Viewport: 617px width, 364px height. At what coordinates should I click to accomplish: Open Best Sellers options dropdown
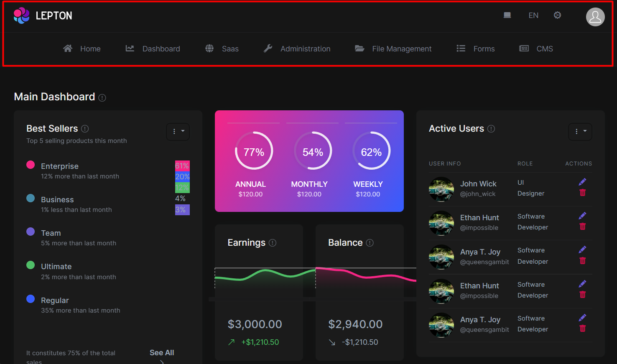point(178,132)
